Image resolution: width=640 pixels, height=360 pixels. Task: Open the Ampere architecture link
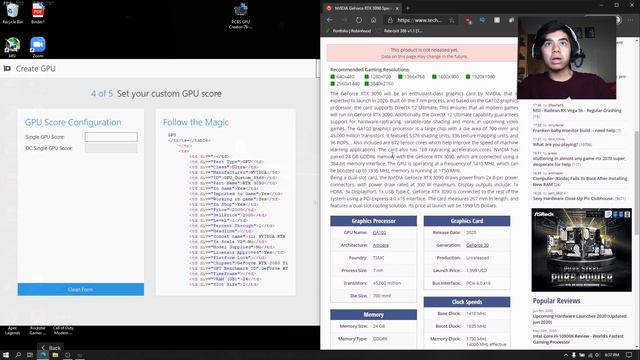(x=381, y=245)
